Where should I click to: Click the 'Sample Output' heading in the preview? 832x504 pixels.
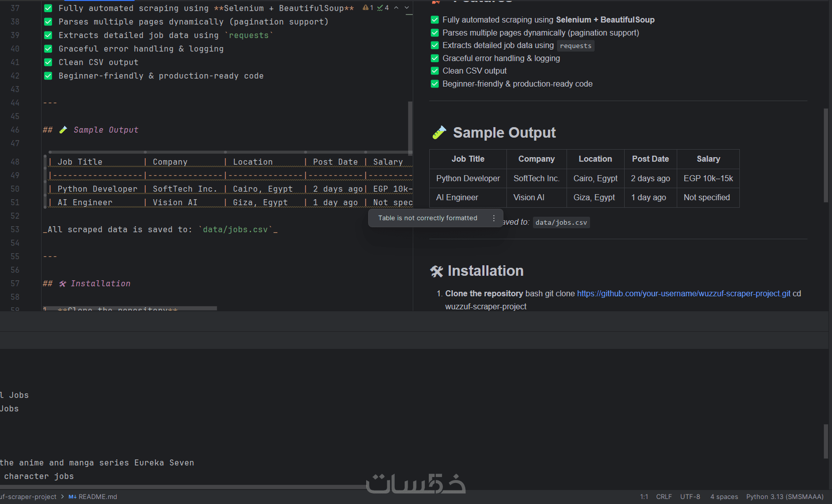(x=504, y=133)
